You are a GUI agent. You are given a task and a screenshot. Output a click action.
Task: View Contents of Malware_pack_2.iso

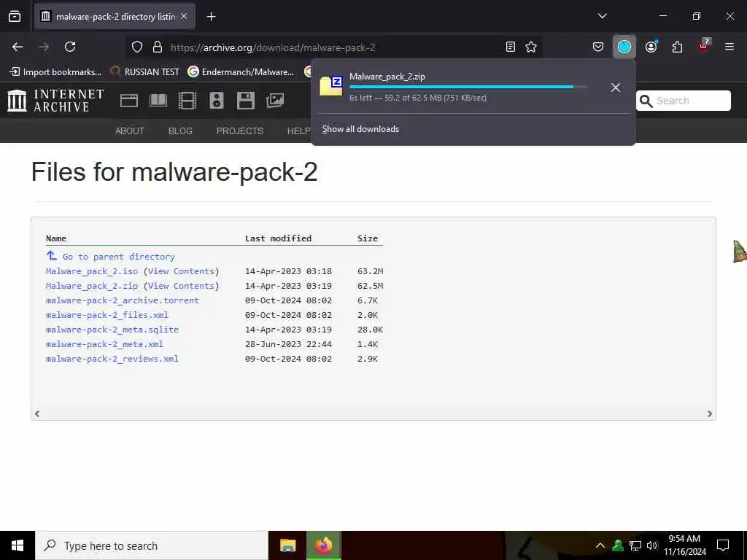tap(181, 271)
